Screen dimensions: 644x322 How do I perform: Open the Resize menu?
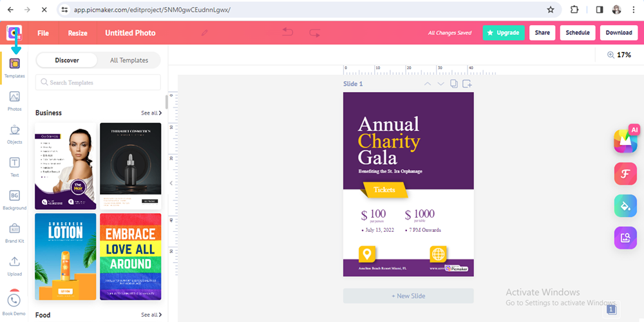[78, 33]
